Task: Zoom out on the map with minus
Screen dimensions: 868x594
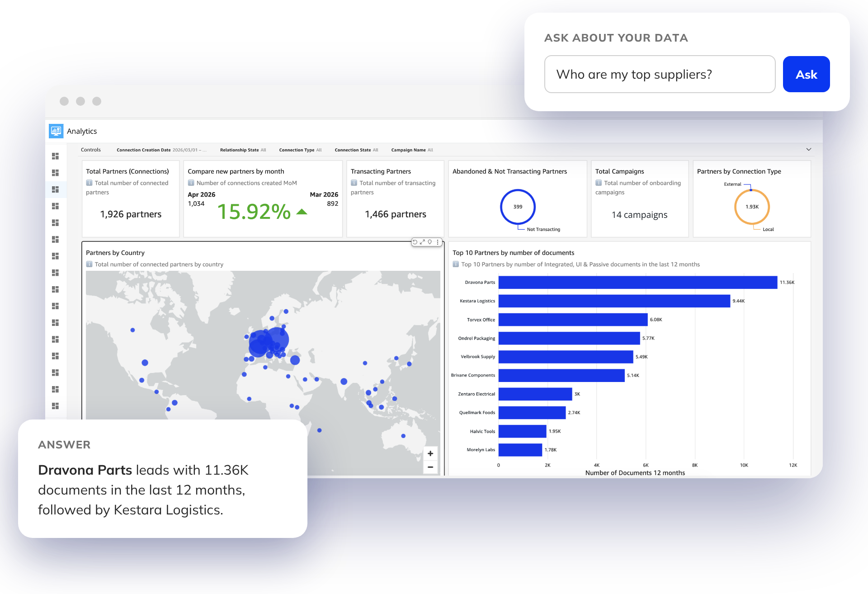Action: coord(430,467)
